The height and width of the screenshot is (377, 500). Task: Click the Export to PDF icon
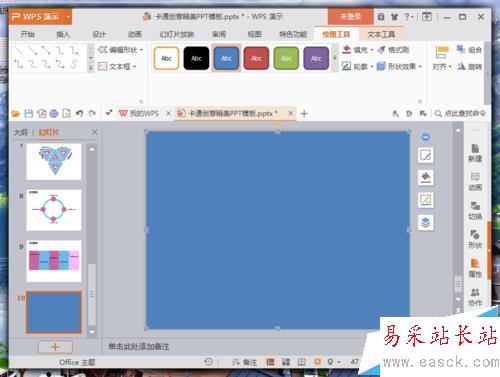click(x=42, y=114)
